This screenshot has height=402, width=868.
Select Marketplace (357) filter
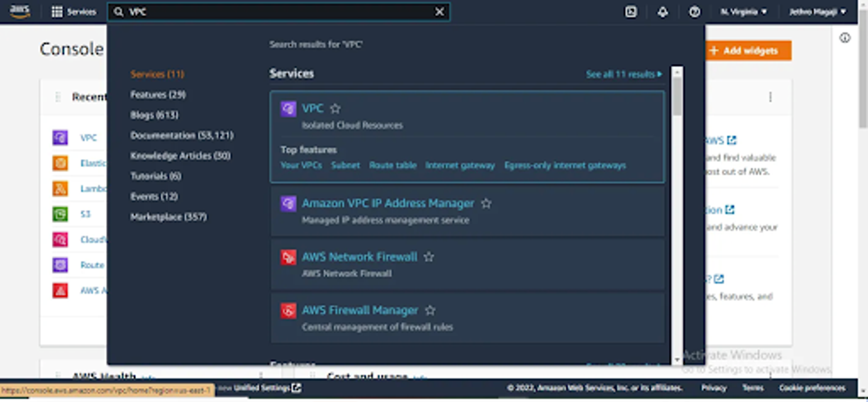coord(168,217)
